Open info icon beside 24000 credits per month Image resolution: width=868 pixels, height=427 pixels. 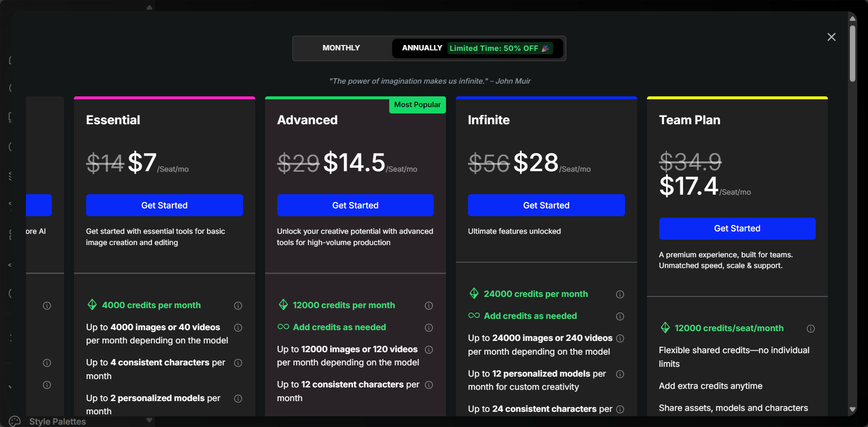[x=620, y=294]
